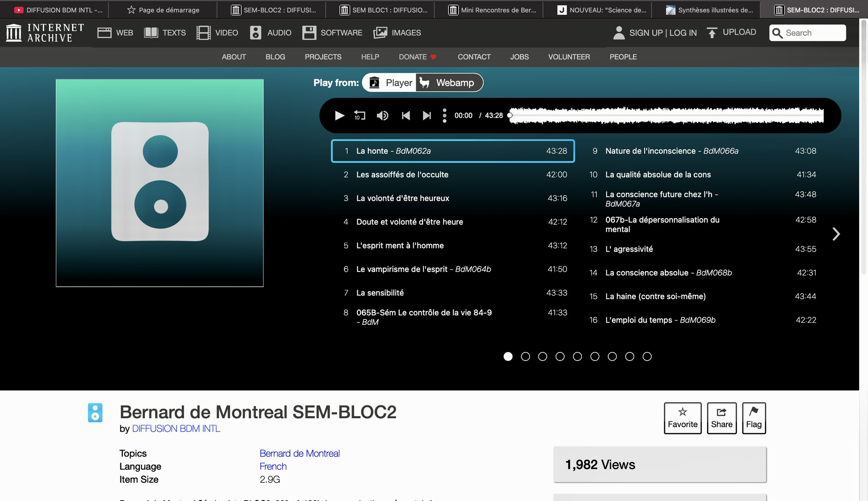This screenshot has width=868, height=501.
Task: Click the Share button
Action: click(x=721, y=418)
